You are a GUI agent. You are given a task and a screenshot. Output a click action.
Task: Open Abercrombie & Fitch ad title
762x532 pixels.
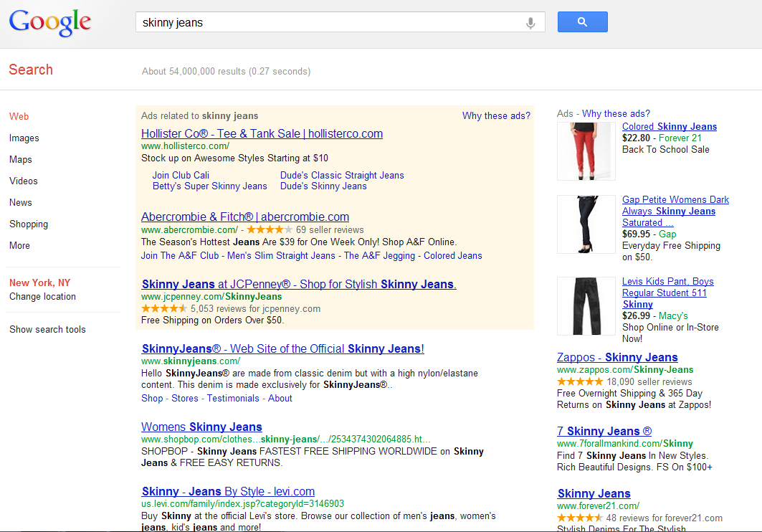click(245, 217)
